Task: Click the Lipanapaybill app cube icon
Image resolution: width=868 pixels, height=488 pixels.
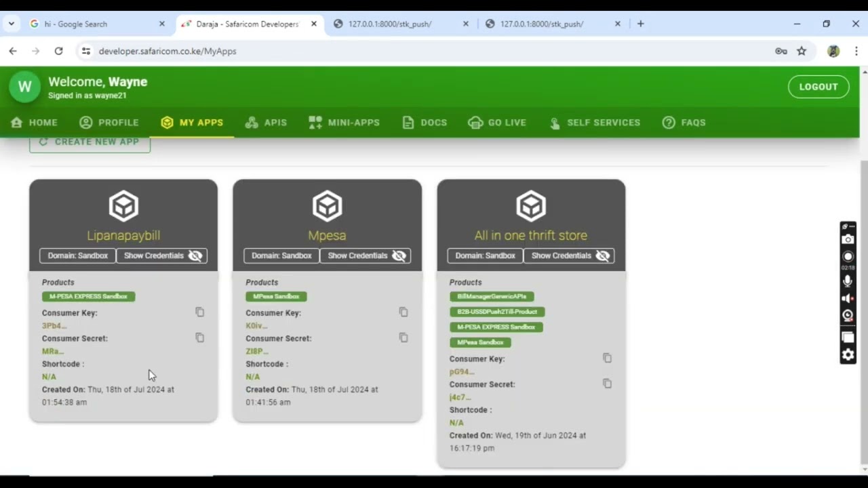Action: coord(123,206)
